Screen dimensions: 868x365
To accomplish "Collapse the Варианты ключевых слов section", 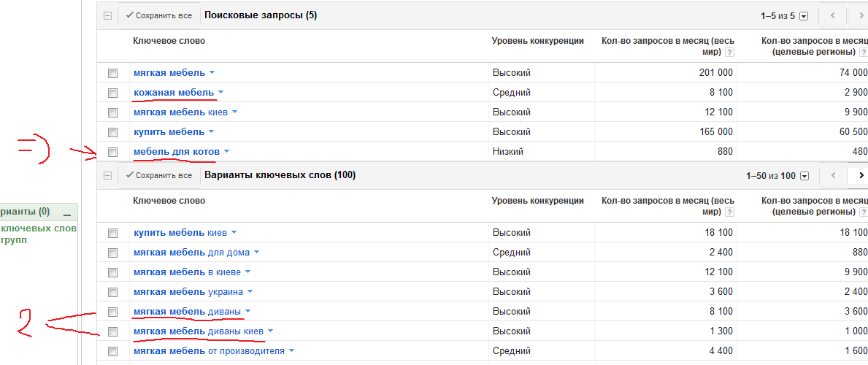I will [108, 175].
